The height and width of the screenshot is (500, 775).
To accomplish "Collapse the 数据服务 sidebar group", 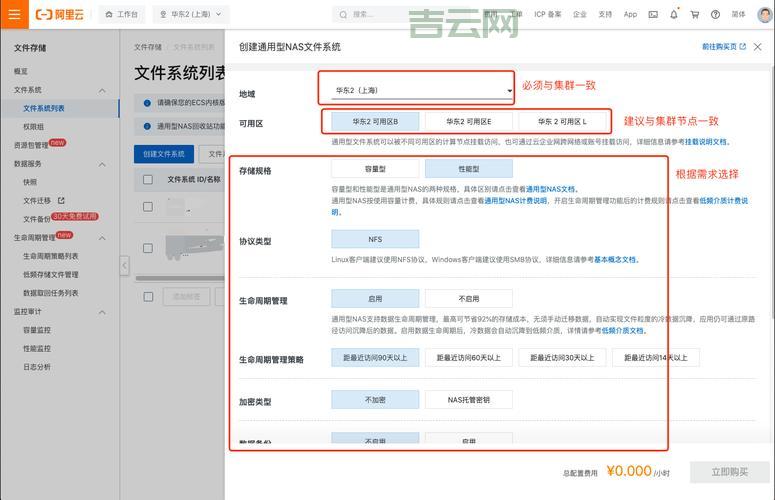I will click(x=102, y=164).
